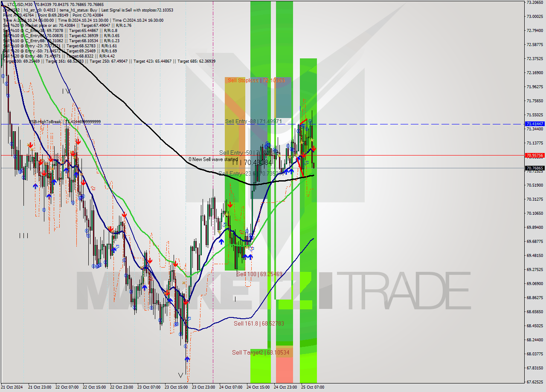Click the 72.16900 price axis label
The image size is (546, 392).
pyautogui.click(x=535, y=72)
